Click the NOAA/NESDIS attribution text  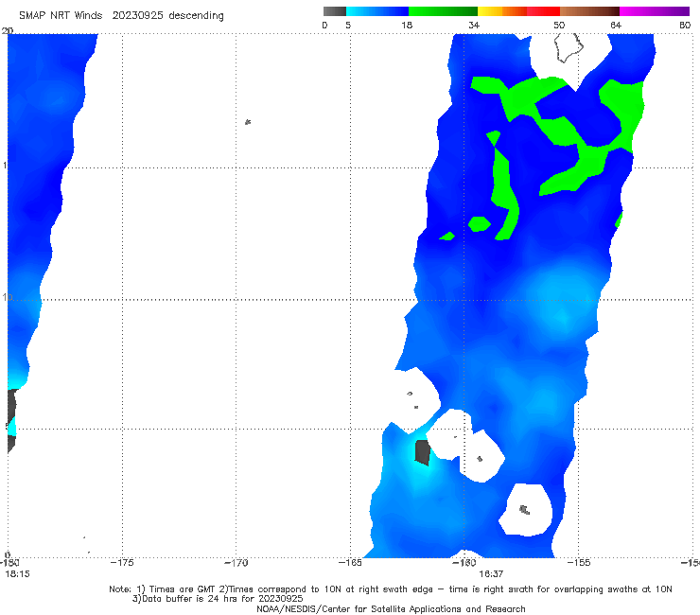[x=391, y=608]
